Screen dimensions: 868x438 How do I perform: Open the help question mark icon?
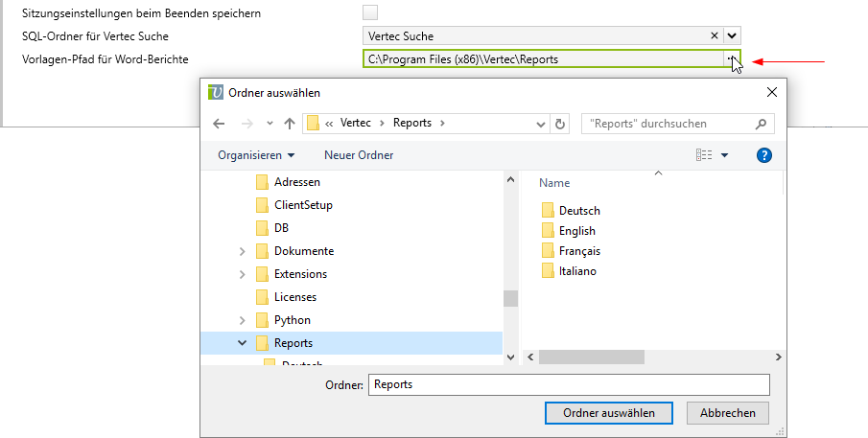pos(764,155)
